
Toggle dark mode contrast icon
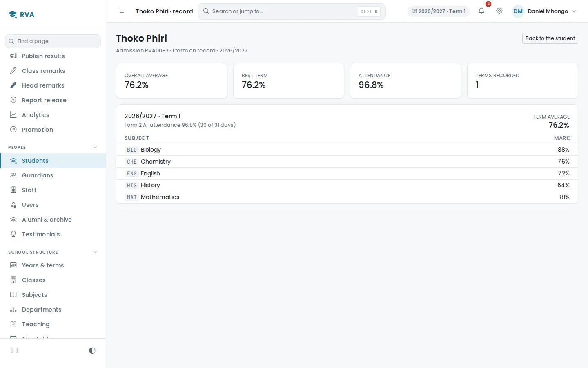coord(92,350)
